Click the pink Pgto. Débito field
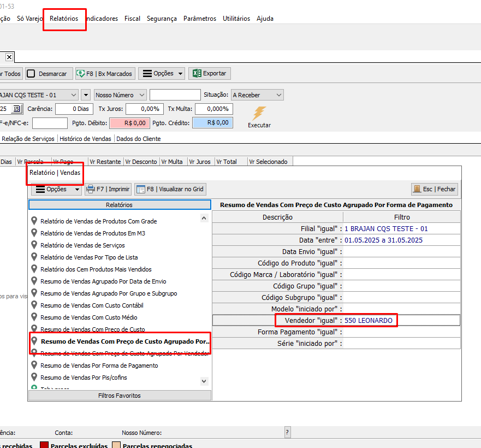Screen dimensions: 481x448 point(129,123)
